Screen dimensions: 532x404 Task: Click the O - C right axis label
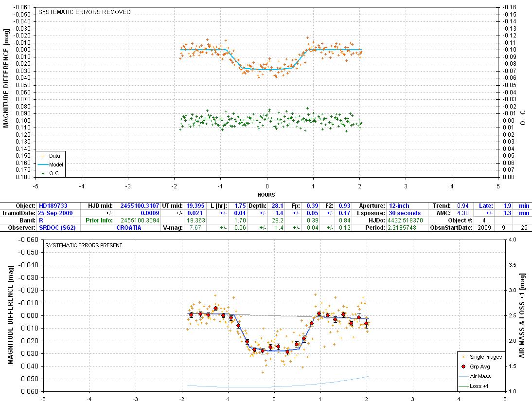[x=523, y=117]
